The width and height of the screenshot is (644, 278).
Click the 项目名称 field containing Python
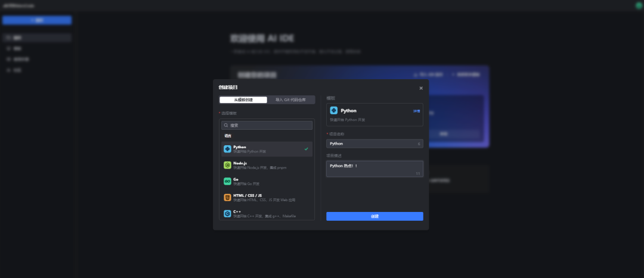click(374, 143)
